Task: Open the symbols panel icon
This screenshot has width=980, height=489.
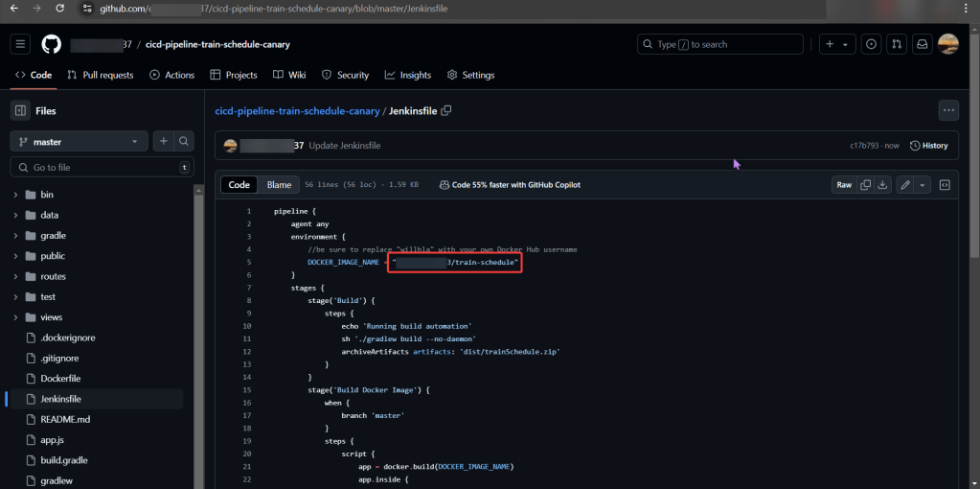Action: point(945,185)
